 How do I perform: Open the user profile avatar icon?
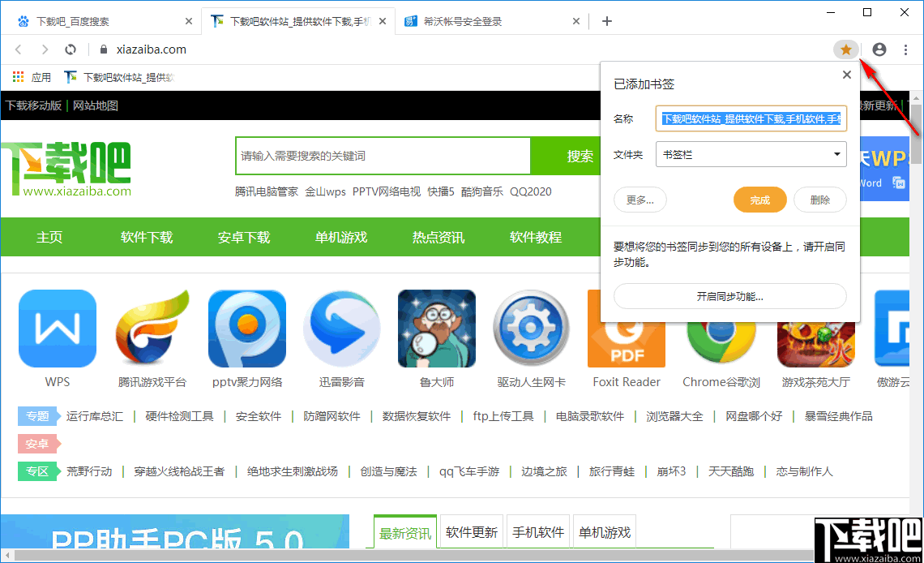pos(879,49)
